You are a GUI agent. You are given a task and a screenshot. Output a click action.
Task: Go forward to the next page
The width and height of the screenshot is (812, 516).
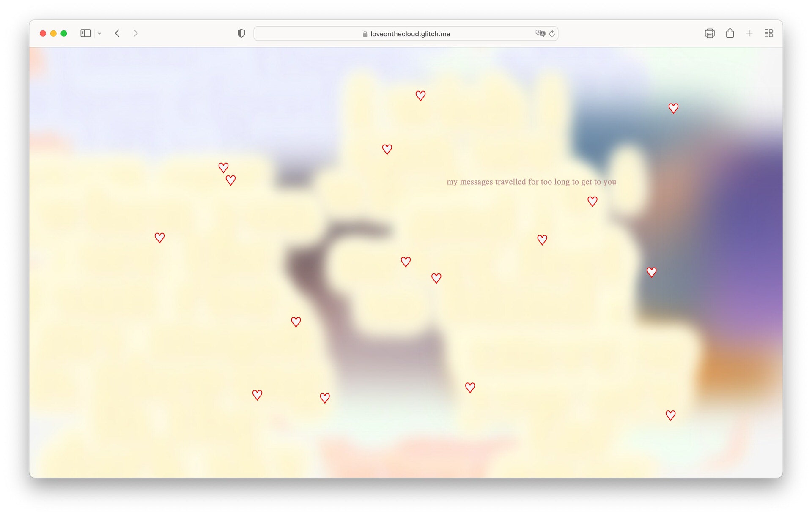pos(135,33)
